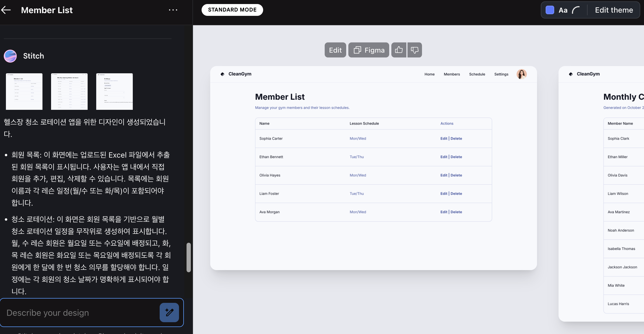
Task: Toggle the STANDARD MODE selector
Action: [232, 10]
